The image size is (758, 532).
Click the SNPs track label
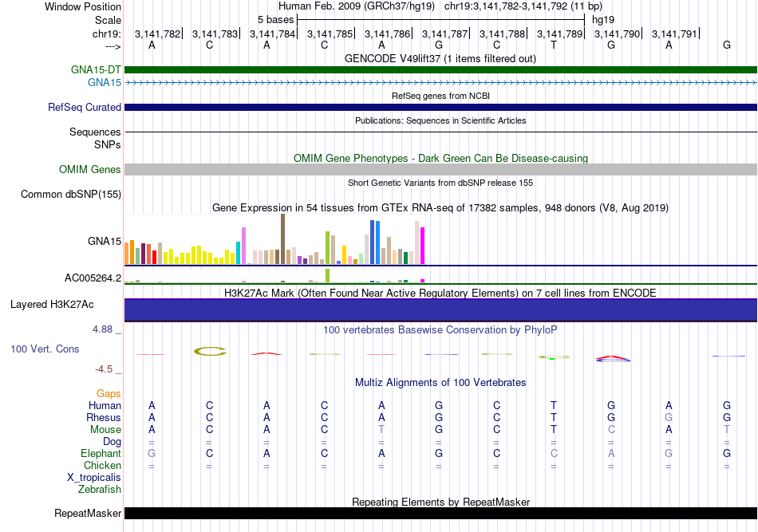[x=108, y=144]
